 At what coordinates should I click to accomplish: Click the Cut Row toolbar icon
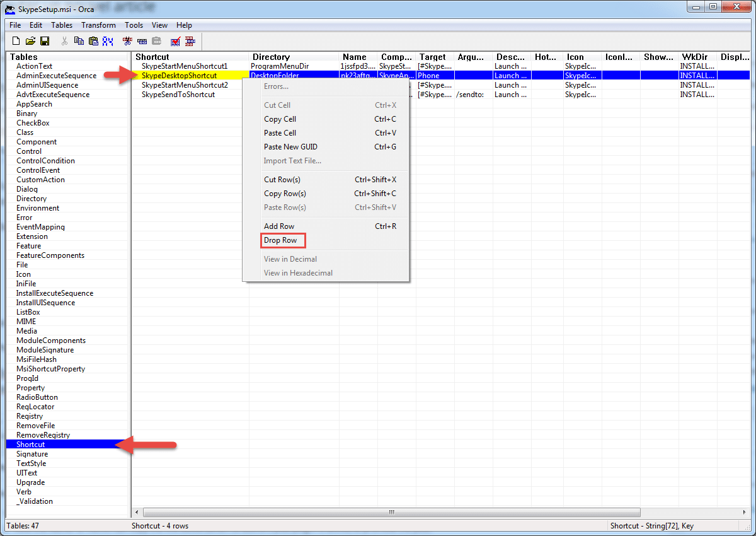coord(127,41)
